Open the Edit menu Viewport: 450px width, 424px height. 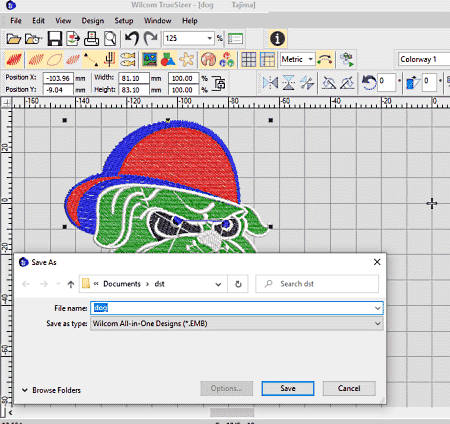click(x=38, y=21)
